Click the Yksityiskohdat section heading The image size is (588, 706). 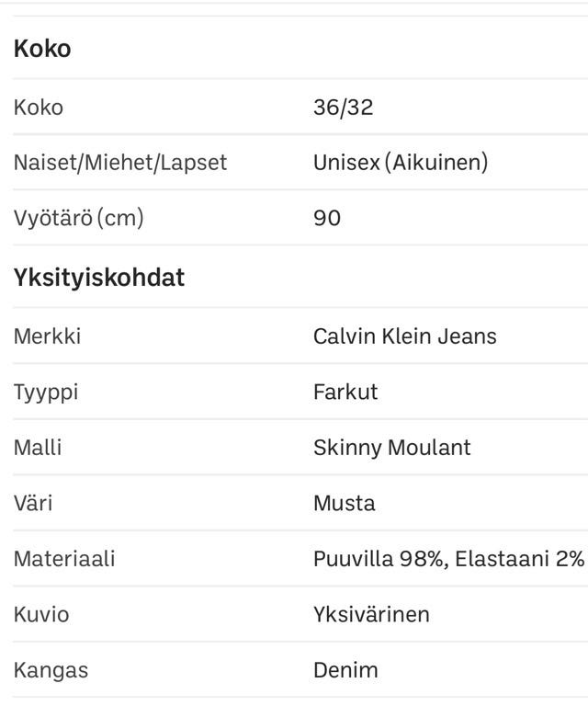(99, 278)
